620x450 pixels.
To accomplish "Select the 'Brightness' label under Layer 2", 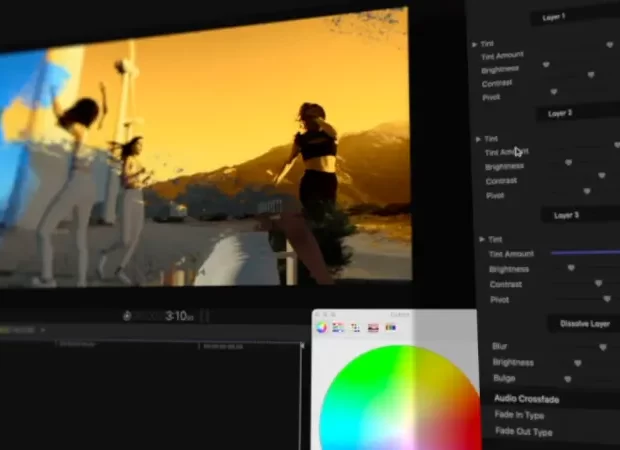I will [505, 166].
